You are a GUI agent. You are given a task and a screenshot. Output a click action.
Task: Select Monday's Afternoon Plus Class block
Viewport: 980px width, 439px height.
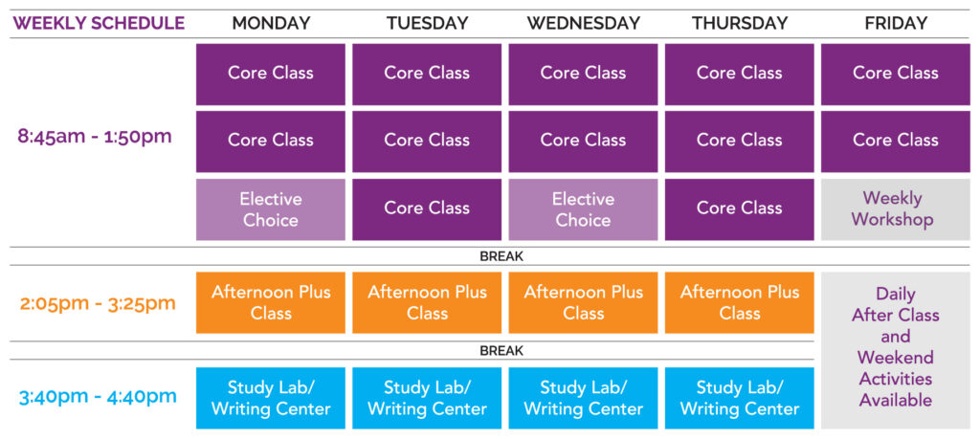coord(271,302)
